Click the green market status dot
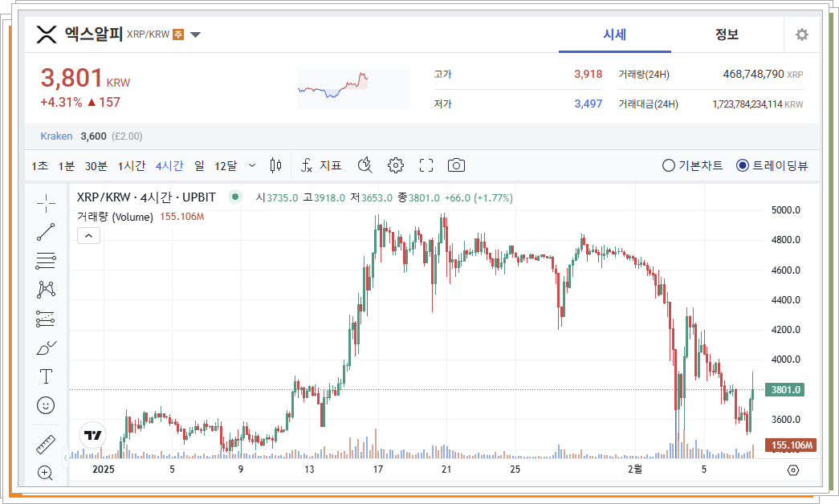This screenshot has height=504, width=839. [235, 197]
